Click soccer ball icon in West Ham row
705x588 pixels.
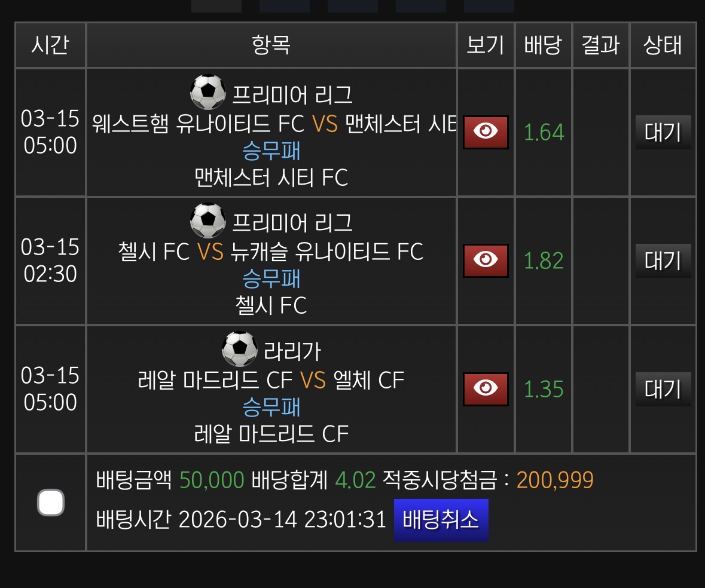point(207,92)
